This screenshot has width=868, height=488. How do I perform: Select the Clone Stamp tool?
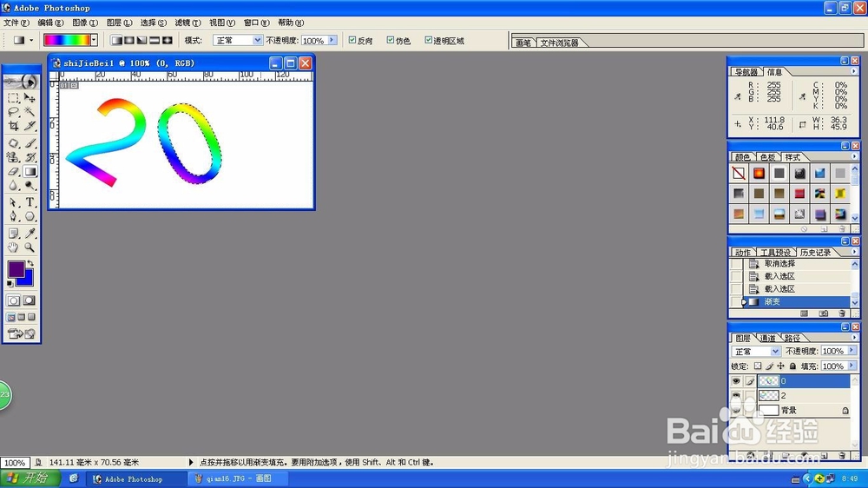point(13,157)
